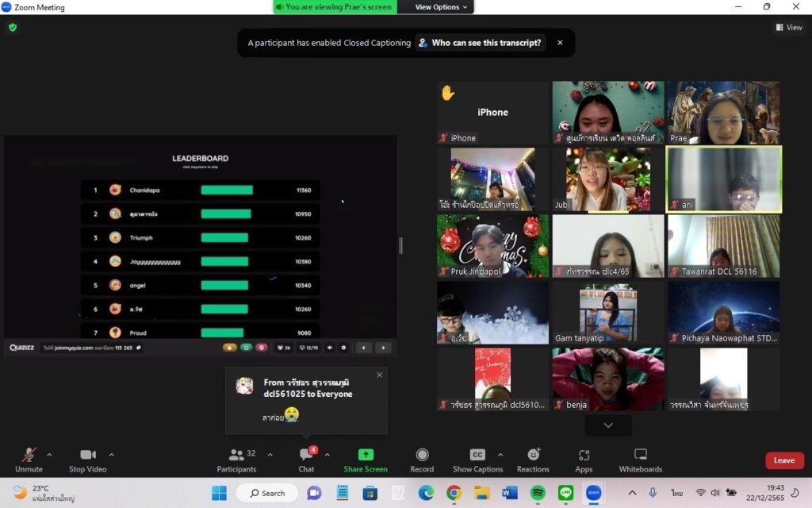Click Who can see this transcript?

(x=481, y=43)
